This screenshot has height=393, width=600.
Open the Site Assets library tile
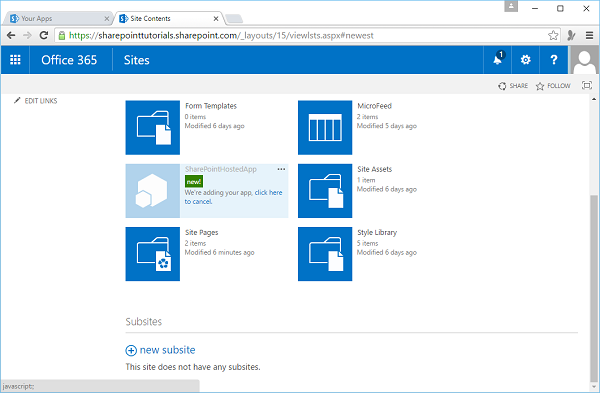click(x=325, y=191)
